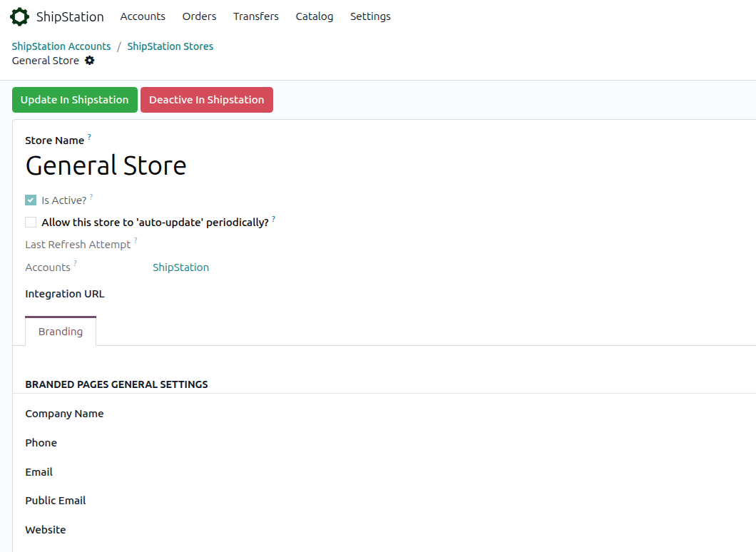Open the ShipStation account link
This screenshot has width=756, height=552.
pos(181,267)
